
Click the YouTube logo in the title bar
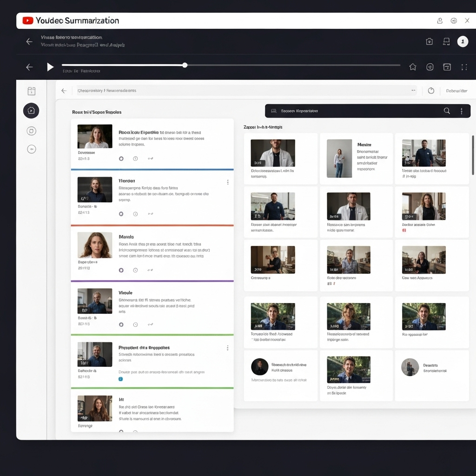(x=28, y=20)
